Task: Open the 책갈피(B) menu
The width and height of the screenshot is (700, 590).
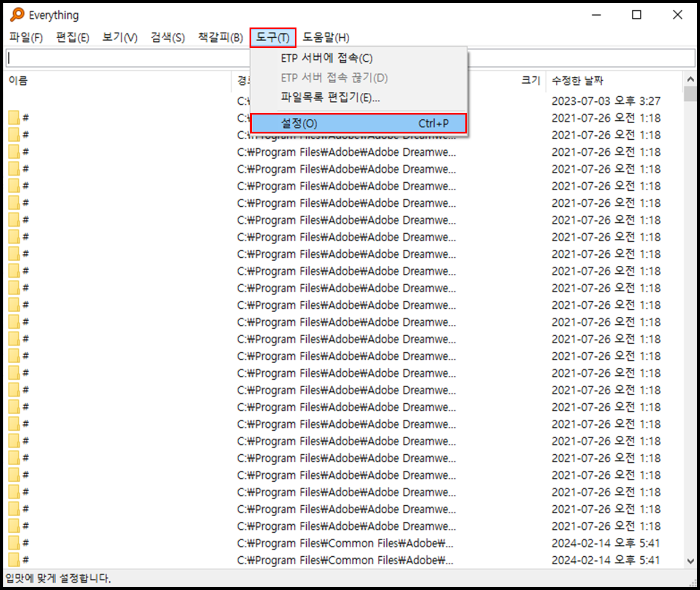Action: 218,37
